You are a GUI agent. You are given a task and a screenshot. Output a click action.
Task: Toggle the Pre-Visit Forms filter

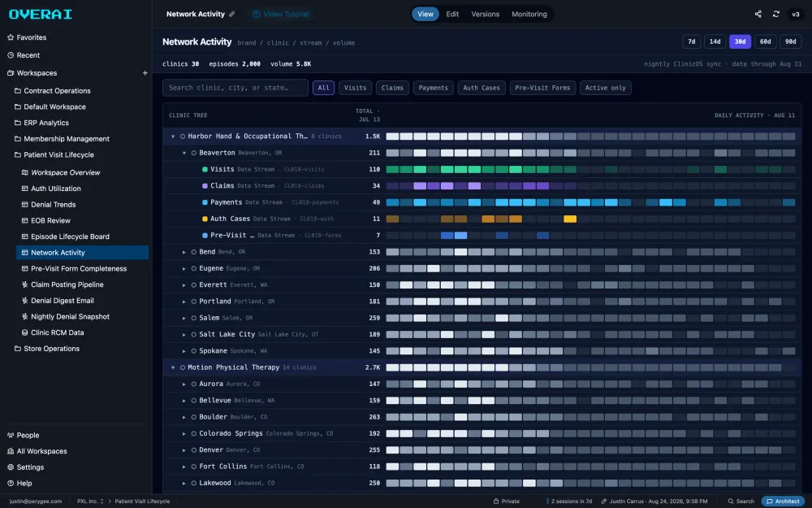(x=542, y=88)
